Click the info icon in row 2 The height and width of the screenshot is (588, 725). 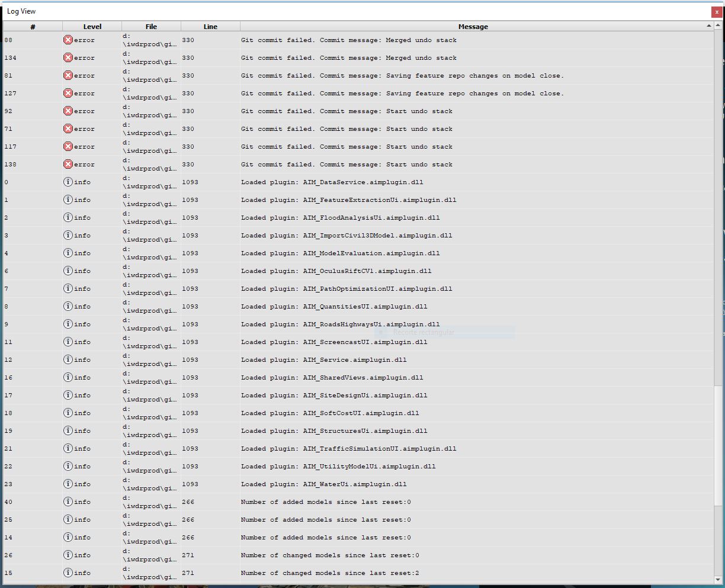68,217
